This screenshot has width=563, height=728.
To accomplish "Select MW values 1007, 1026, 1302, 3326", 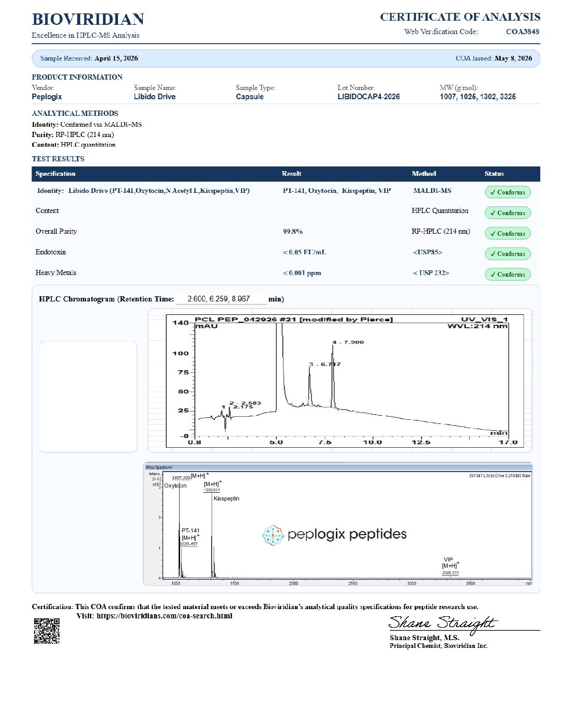I will coord(478,97).
